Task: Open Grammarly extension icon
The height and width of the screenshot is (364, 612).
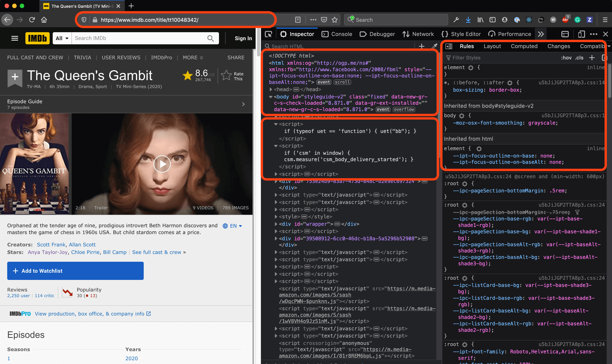Action: pyautogui.click(x=577, y=20)
